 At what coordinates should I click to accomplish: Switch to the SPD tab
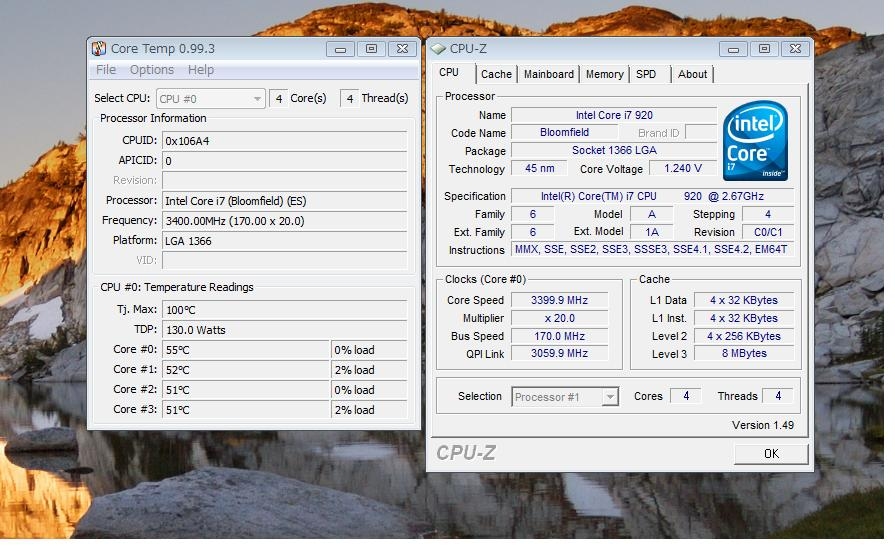(647, 74)
